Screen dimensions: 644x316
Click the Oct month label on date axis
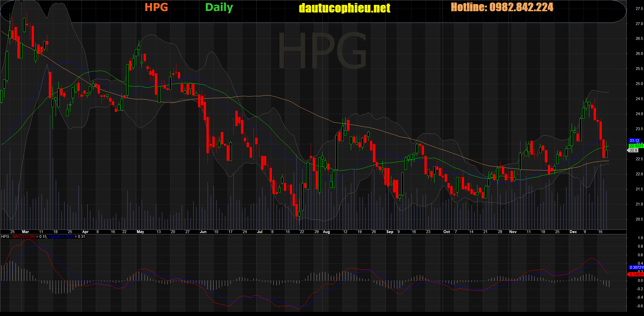(x=446, y=232)
